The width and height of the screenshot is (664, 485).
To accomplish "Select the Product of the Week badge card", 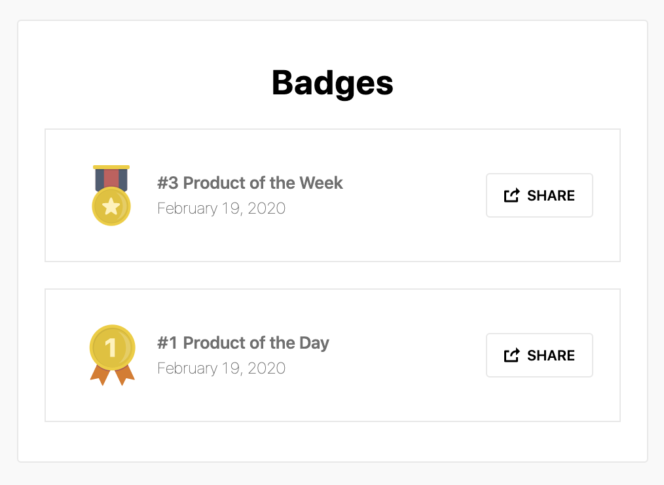I will coord(332,195).
